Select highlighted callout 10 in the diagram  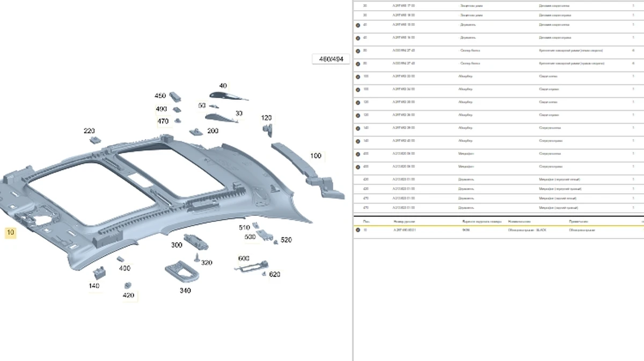click(10, 233)
